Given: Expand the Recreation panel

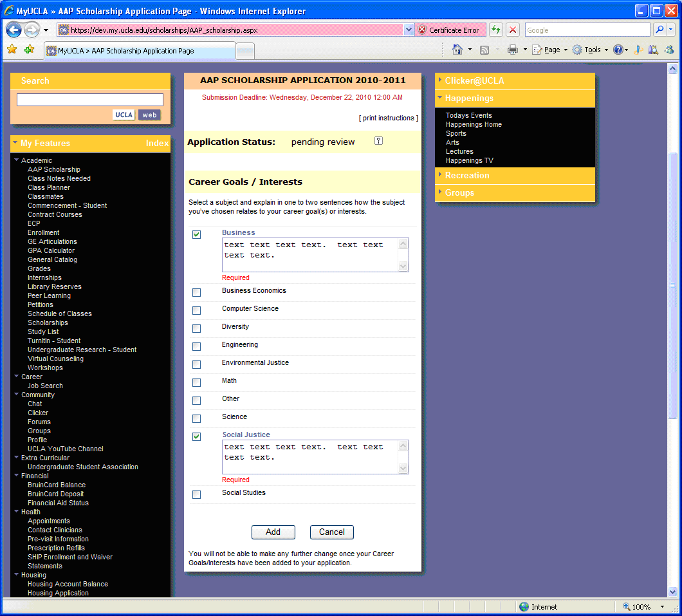Looking at the screenshot, I should [466, 175].
